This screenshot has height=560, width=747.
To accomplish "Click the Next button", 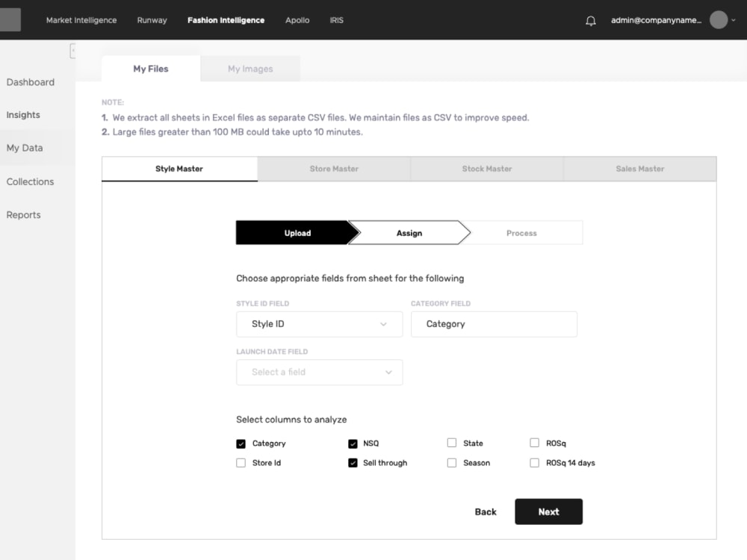I will pyautogui.click(x=548, y=511).
